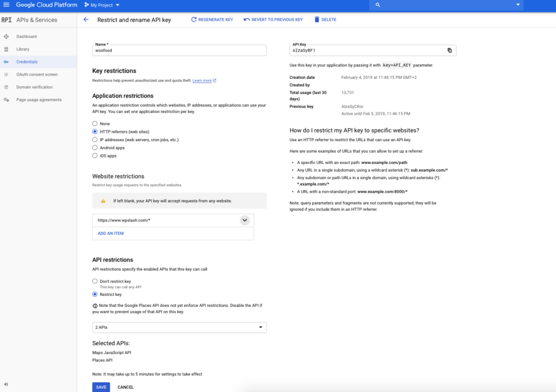
Task: Open Dashboard in the sidebar
Action: click(39, 36)
